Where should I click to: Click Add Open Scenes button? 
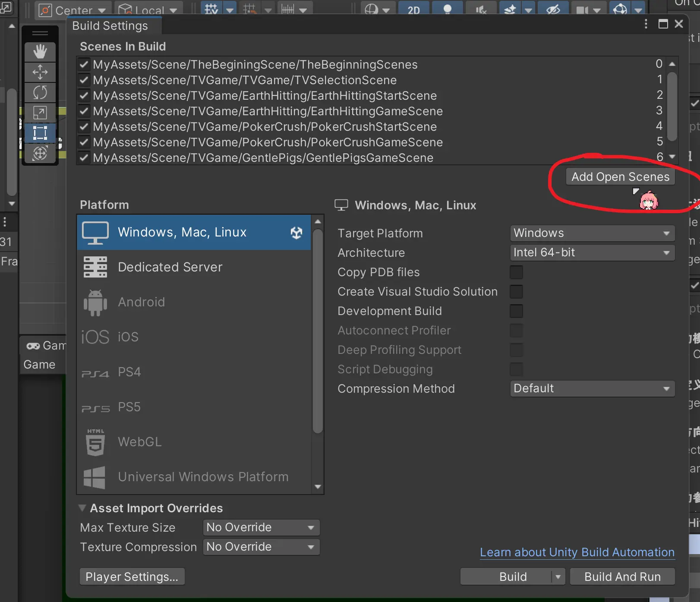click(x=620, y=177)
